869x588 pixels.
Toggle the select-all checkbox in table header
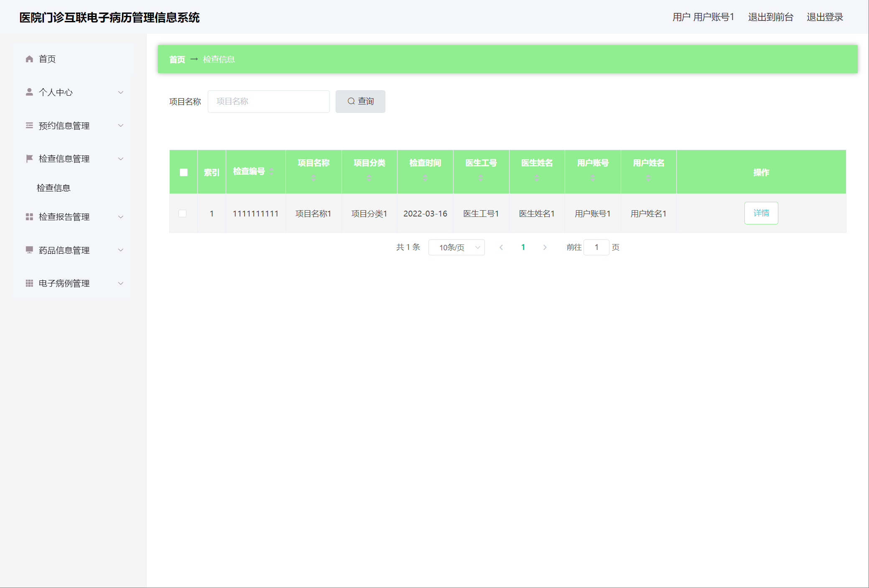[x=183, y=172]
